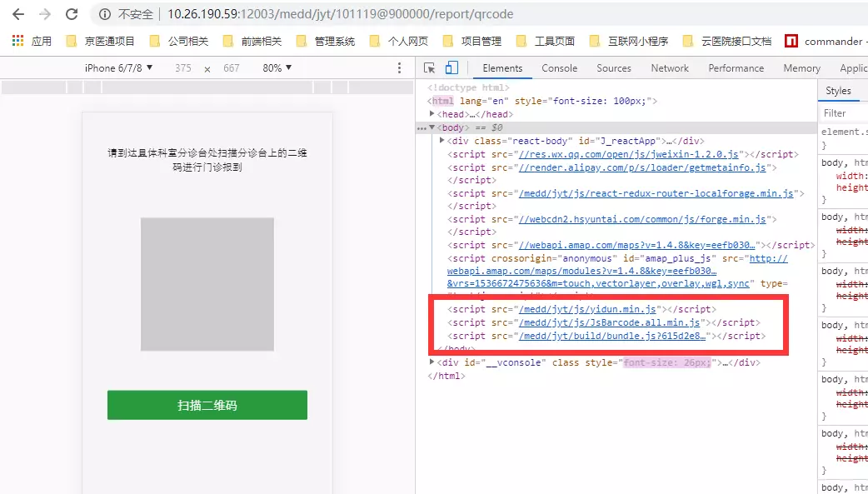
Task: Click the green 扫描二维码 button
Action: pyautogui.click(x=207, y=405)
